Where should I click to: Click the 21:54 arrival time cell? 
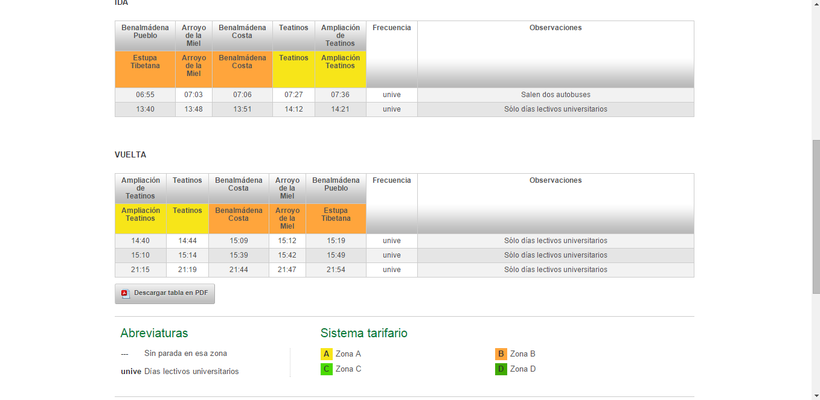336,270
